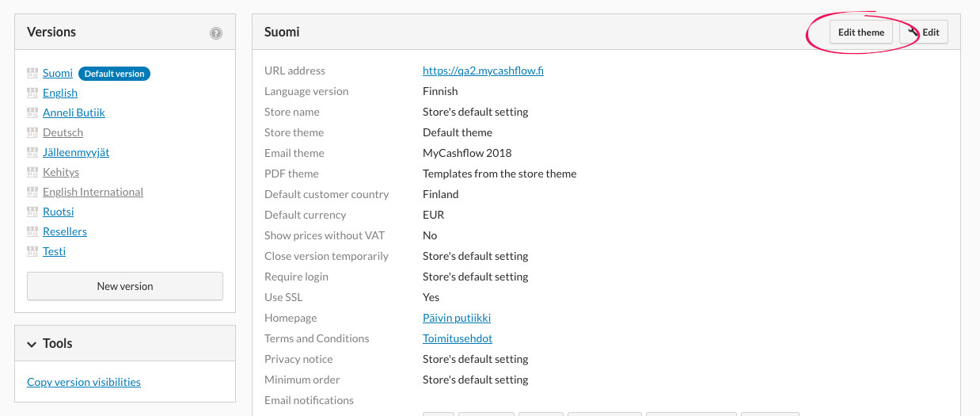Image resolution: width=980 pixels, height=416 pixels.
Task: Click the store icon beside Testi
Action: [32, 251]
